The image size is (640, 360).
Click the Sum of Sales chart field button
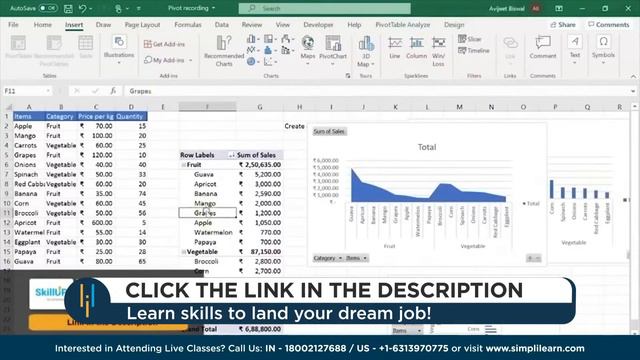(329, 131)
